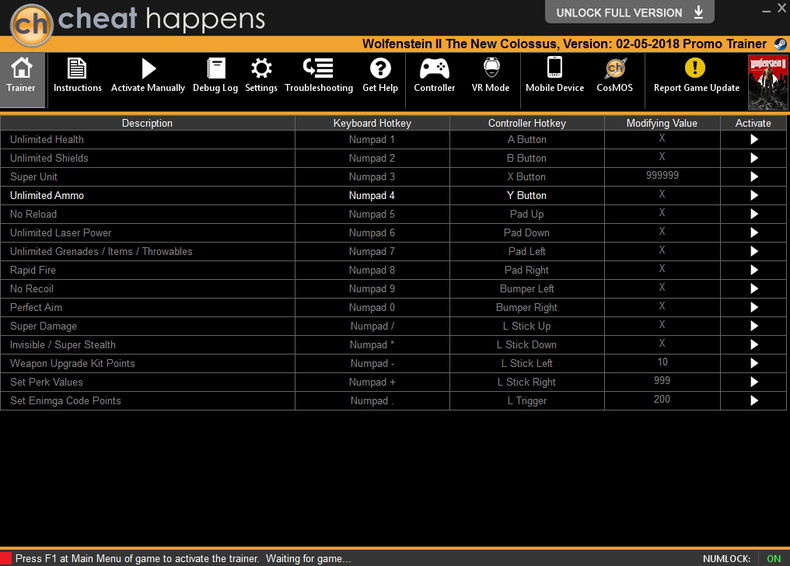The width and height of the screenshot is (790, 566).
Task: Activate No Recoil cheat
Action: [x=754, y=289]
